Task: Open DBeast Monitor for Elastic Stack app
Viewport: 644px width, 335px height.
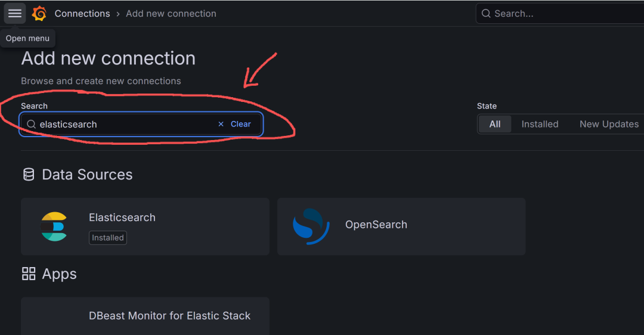Action: [145, 316]
